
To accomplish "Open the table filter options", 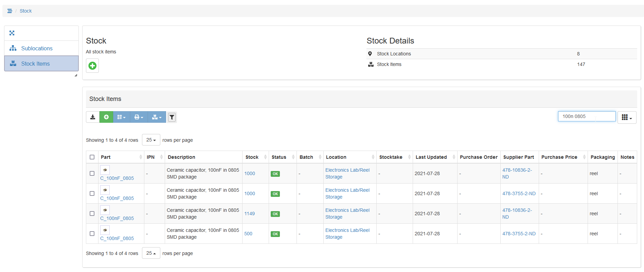I will click(172, 117).
